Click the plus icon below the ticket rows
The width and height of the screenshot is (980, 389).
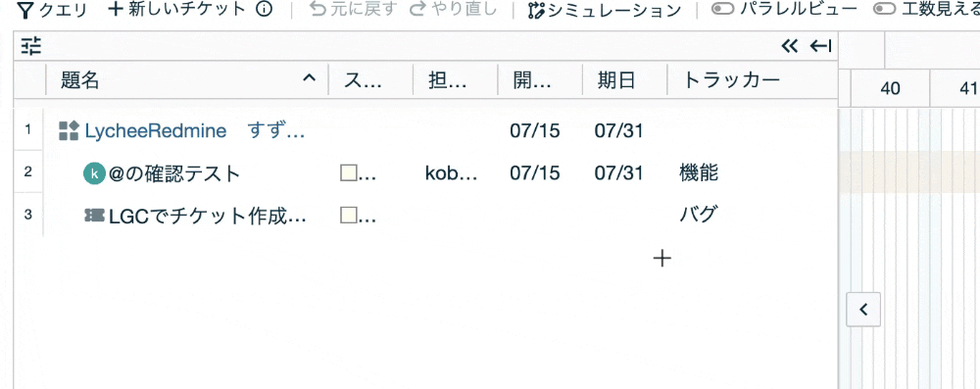click(x=661, y=259)
